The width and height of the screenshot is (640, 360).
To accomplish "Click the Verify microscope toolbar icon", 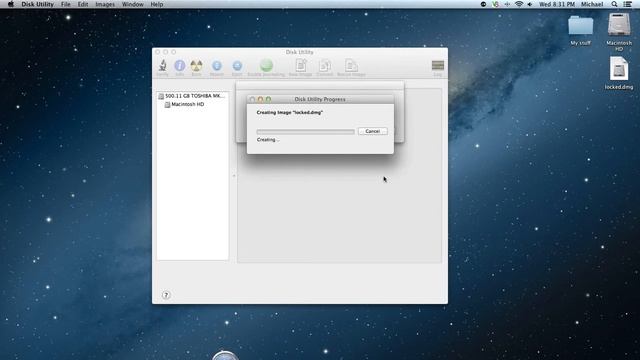I will (x=162, y=66).
